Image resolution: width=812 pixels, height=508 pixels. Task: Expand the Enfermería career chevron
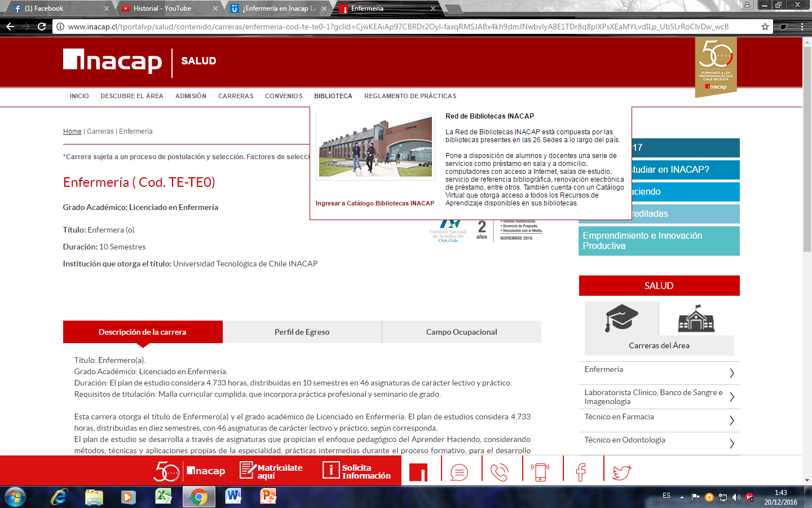[732, 373]
